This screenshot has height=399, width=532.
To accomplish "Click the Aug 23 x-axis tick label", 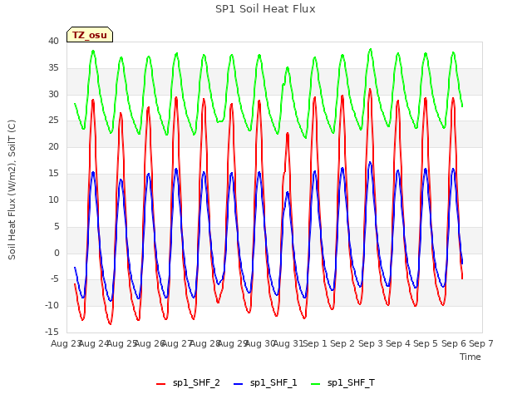I will tap(66, 343).
